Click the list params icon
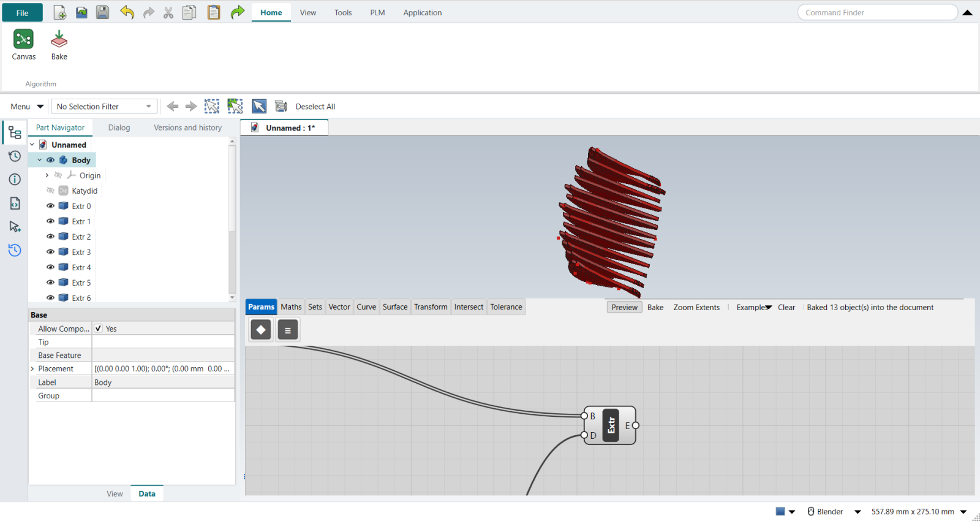This screenshot has width=980, height=521. pyautogui.click(x=288, y=330)
